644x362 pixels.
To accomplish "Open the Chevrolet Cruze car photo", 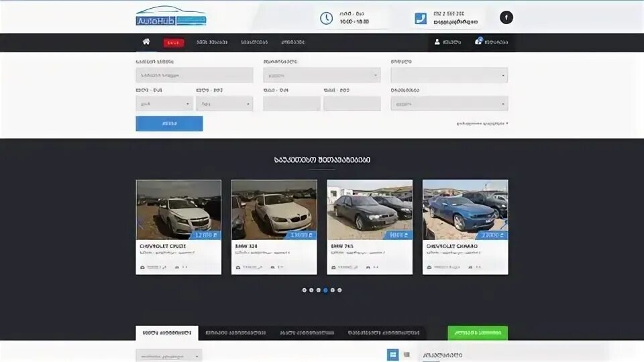I will (178, 210).
